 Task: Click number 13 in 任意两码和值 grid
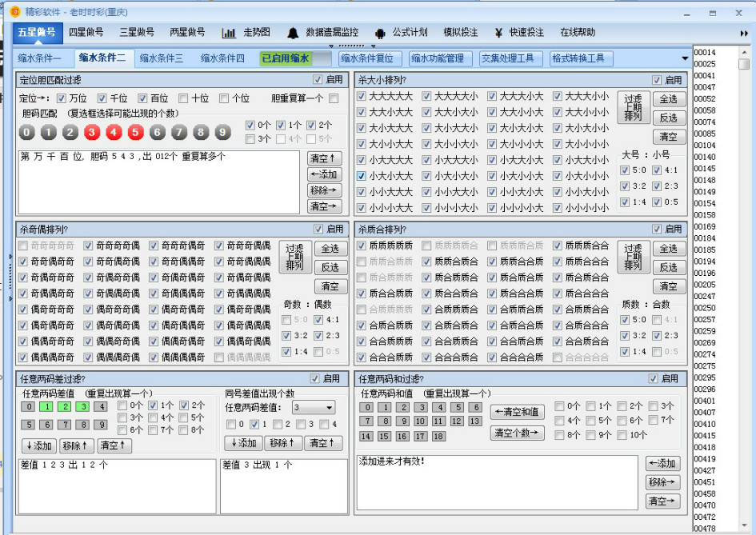[x=474, y=421]
